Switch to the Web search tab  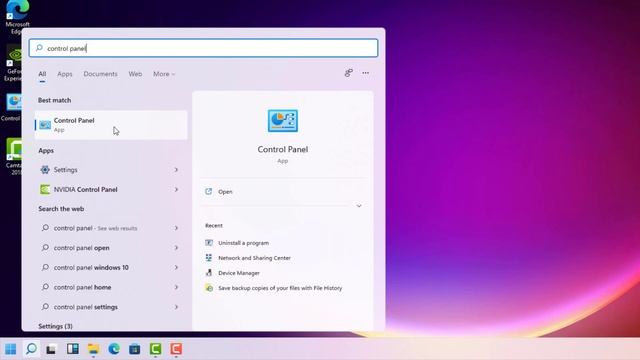135,74
